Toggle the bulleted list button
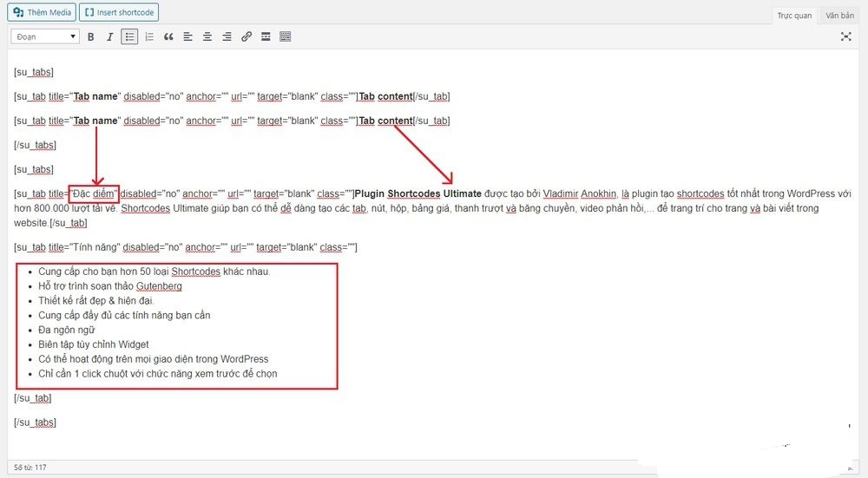The width and height of the screenshot is (868, 478). (x=129, y=36)
